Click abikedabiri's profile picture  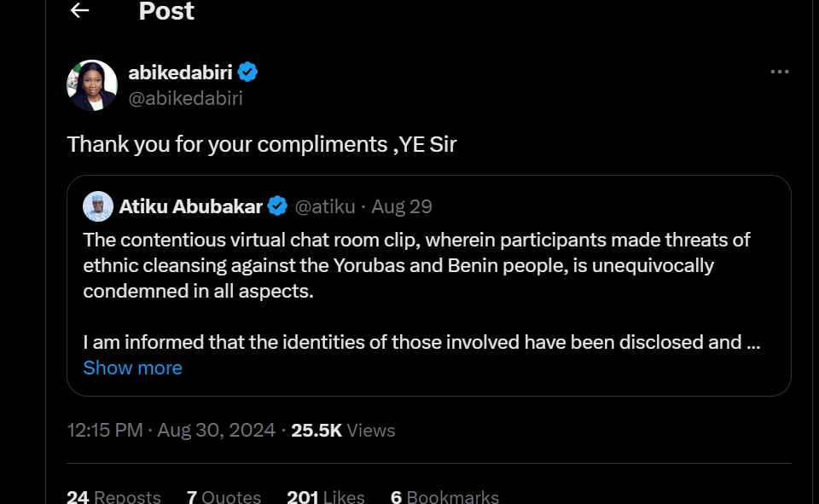[92, 85]
